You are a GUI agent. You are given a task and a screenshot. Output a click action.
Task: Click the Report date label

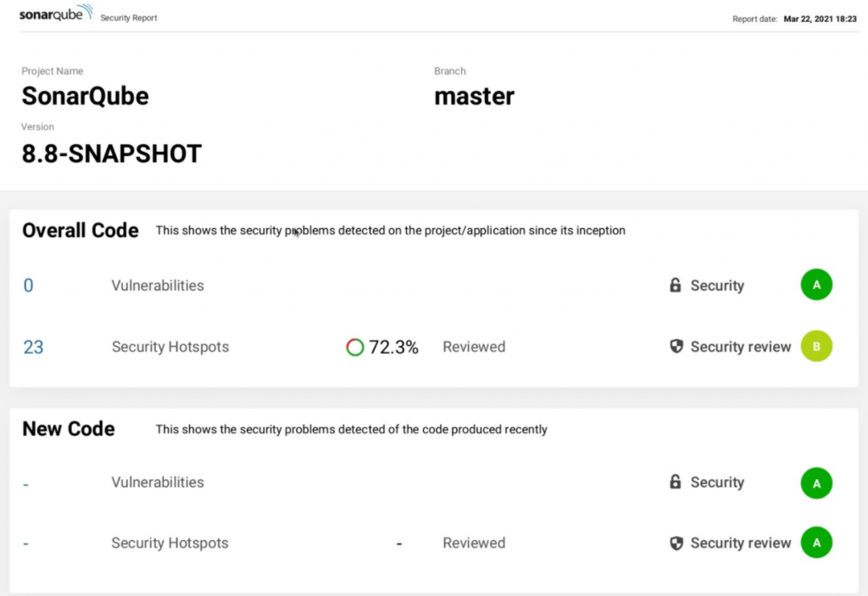(754, 19)
